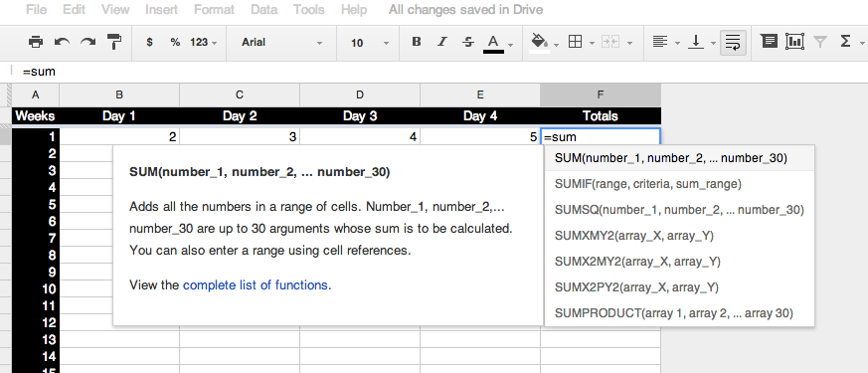Select cell with value 5 under Day 4
The height and width of the screenshot is (373, 868).
click(x=480, y=136)
